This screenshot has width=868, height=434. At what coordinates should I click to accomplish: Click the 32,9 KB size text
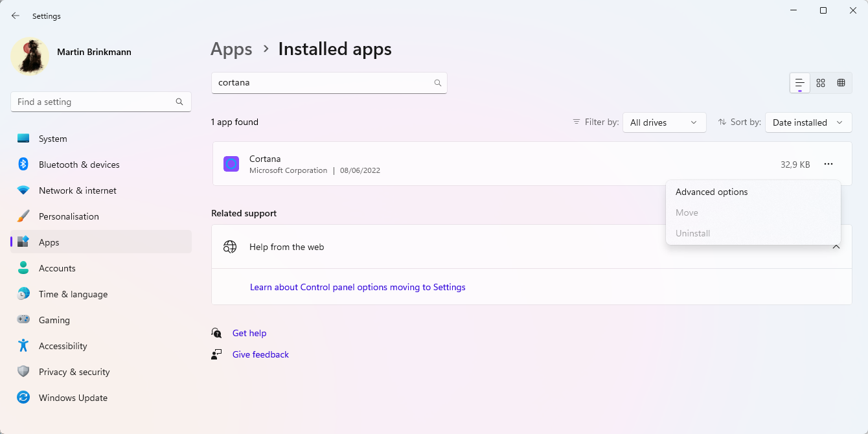click(795, 165)
